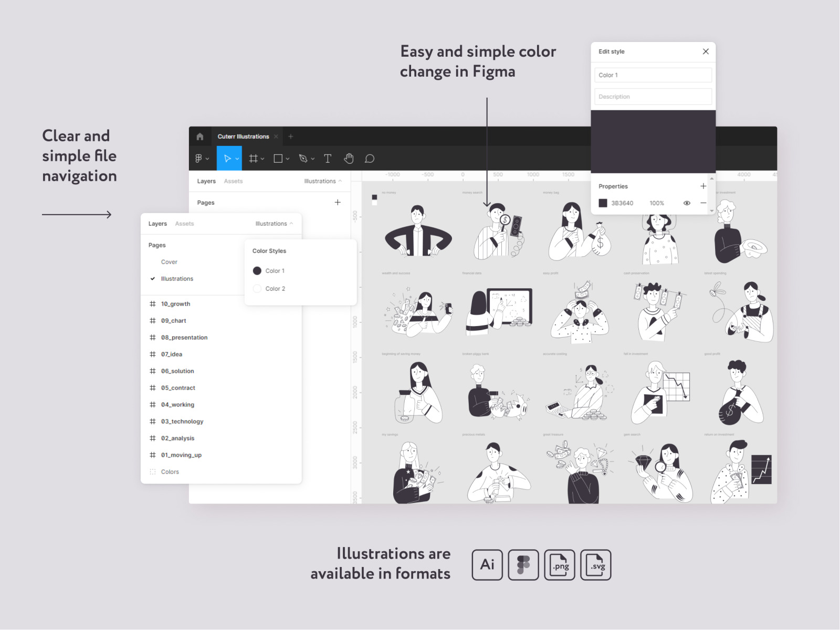Select the Comment tool
The width and height of the screenshot is (840, 630).
coord(370,159)
